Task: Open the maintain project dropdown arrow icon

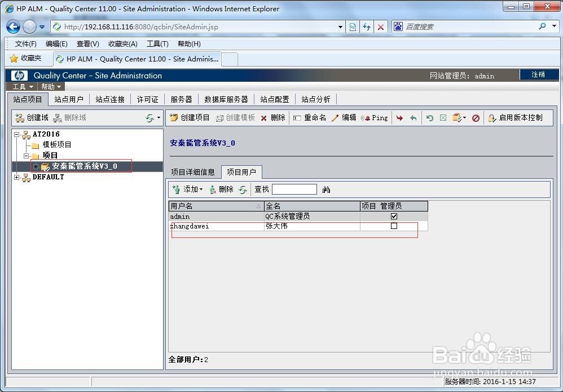Action: pyautogui.click(x=465, y=118)
